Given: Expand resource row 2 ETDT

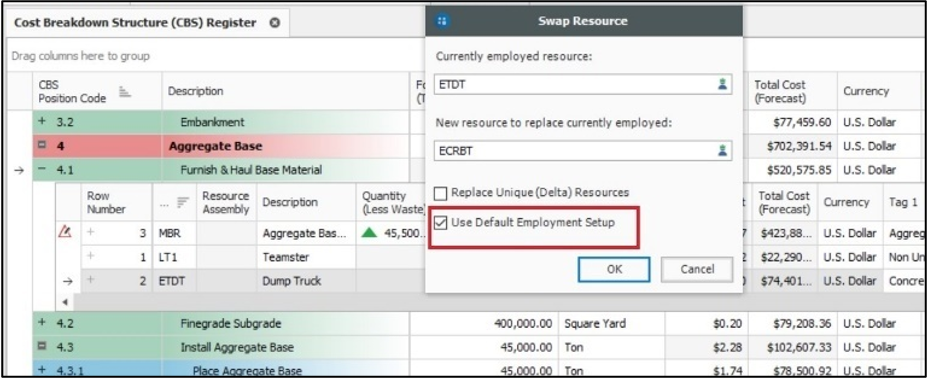Looking at the screenshot, I should click(x=90, y=281).
